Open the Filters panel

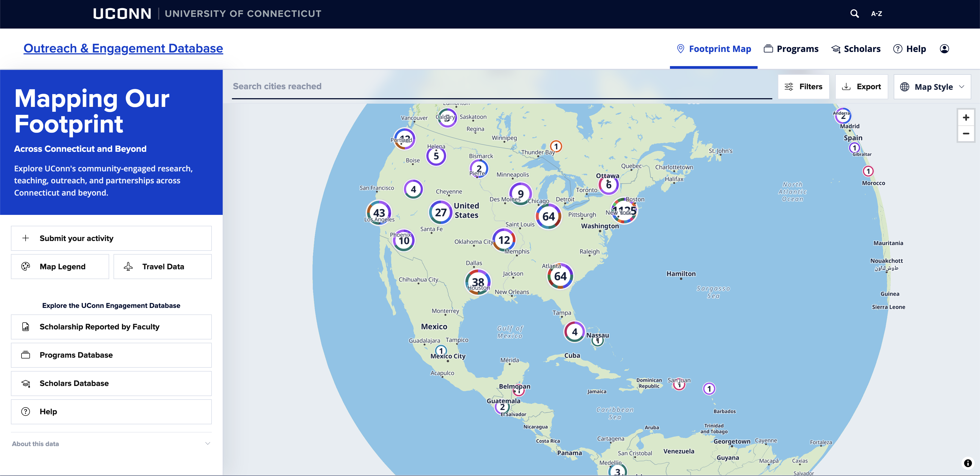[804, 87]
